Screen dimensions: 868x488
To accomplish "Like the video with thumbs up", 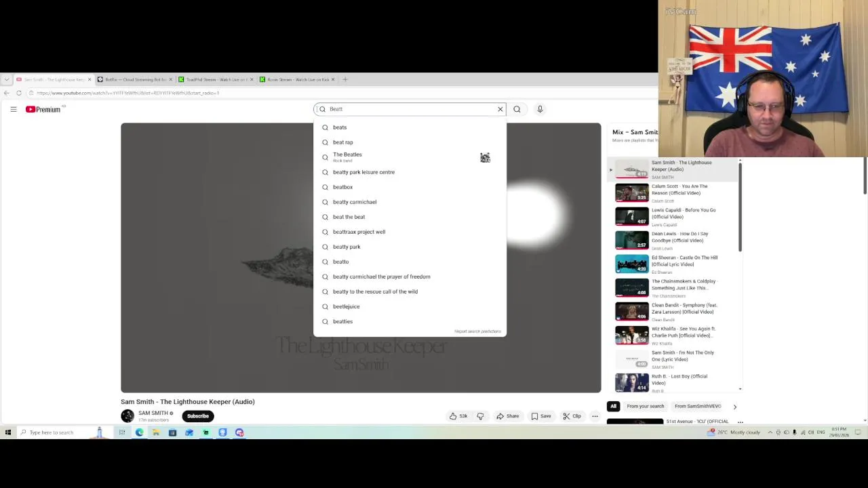I will tap(458, 416).
